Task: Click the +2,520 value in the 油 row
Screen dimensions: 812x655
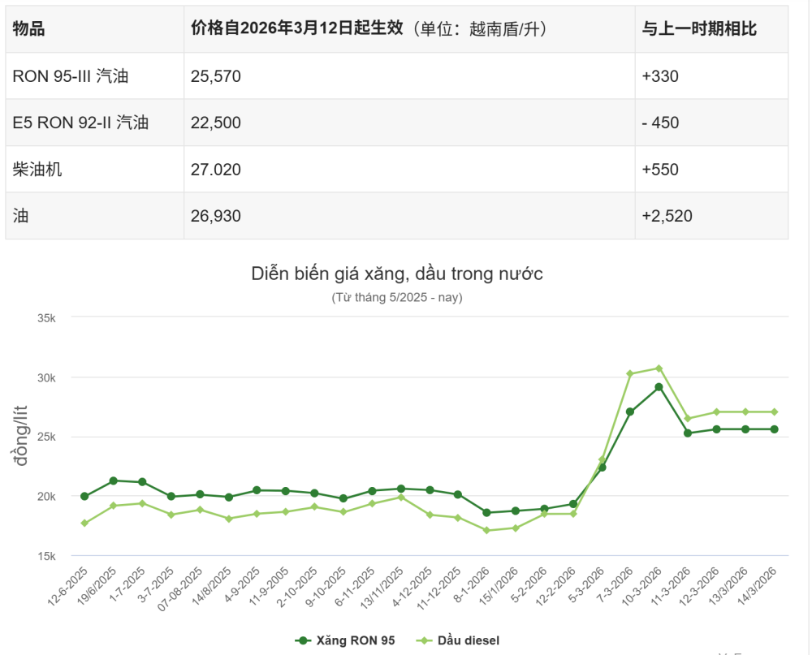Action: point(667,216)
